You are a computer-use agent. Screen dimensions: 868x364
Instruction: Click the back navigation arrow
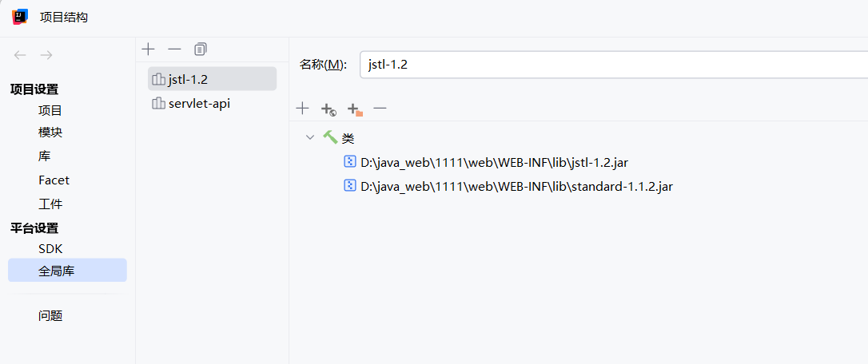pyautogui.click(x=20, y=55)
